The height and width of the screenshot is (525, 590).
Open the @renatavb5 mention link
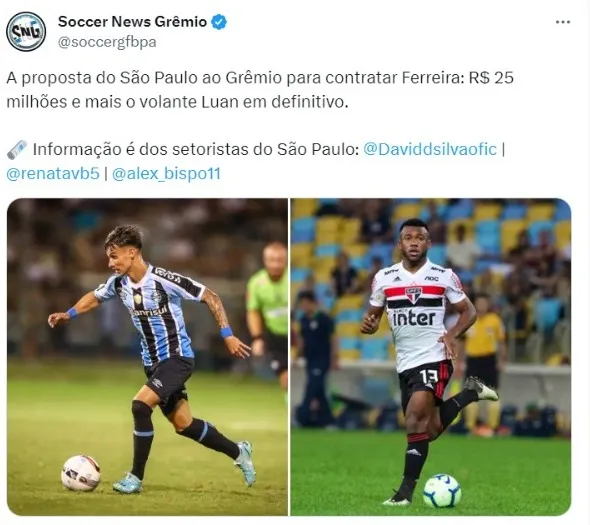click(53, 173)
